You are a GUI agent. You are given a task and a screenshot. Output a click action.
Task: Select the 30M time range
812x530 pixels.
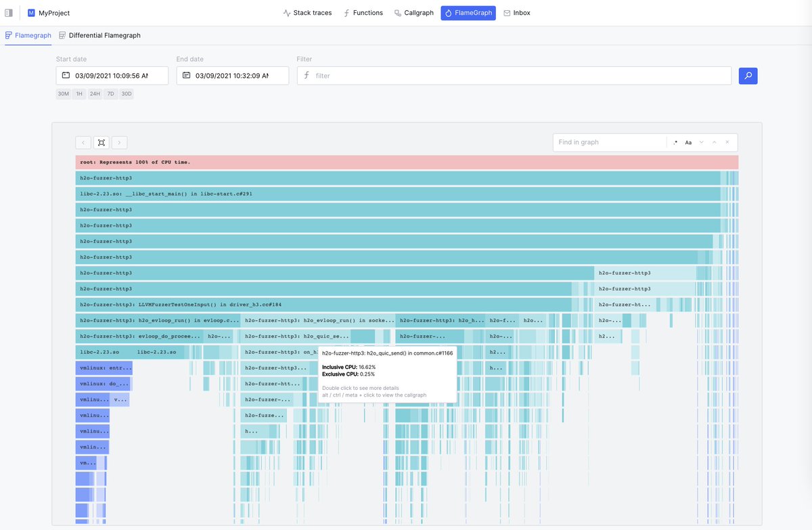click(64, 93)
